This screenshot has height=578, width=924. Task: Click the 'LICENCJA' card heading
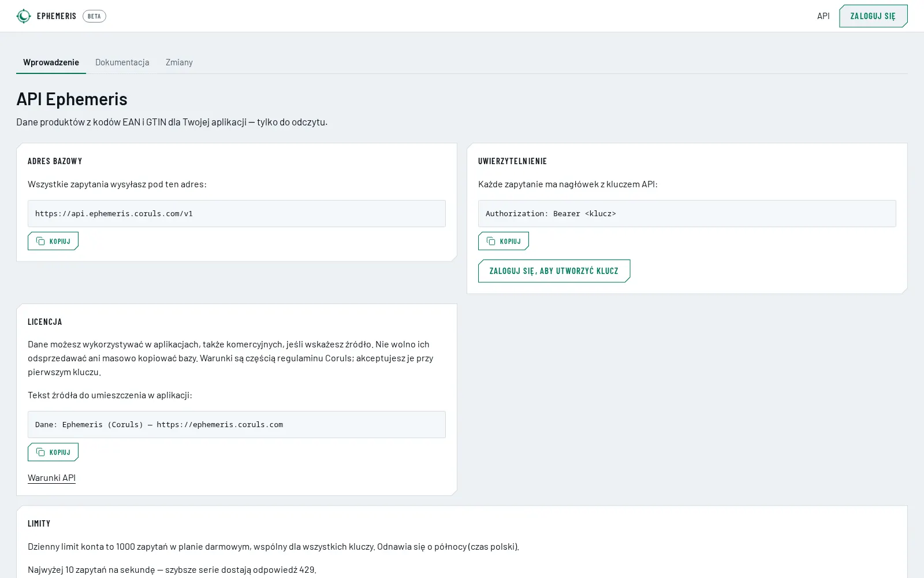pyautogui.click(x=44, y=322)
